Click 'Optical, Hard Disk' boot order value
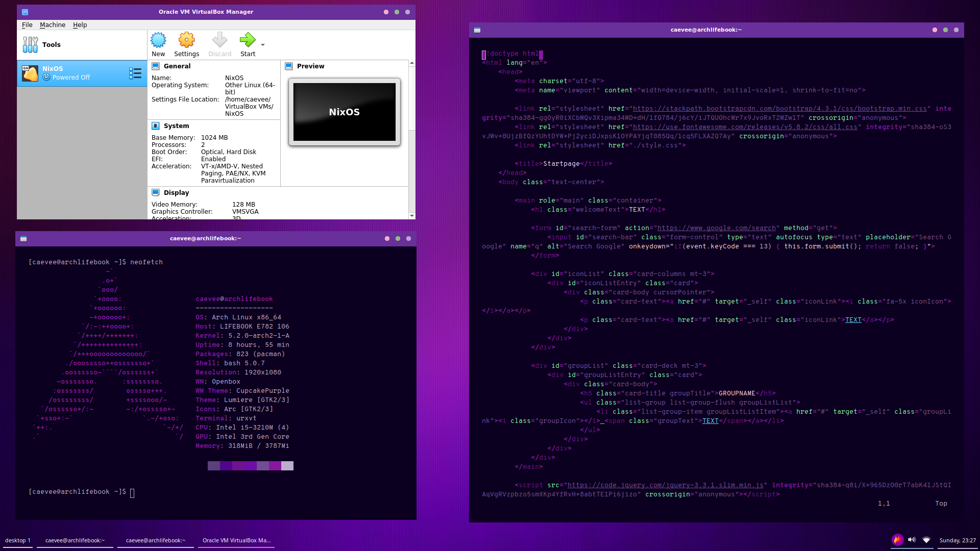Viewport: 980px width, 551px height. click(229, 152)
